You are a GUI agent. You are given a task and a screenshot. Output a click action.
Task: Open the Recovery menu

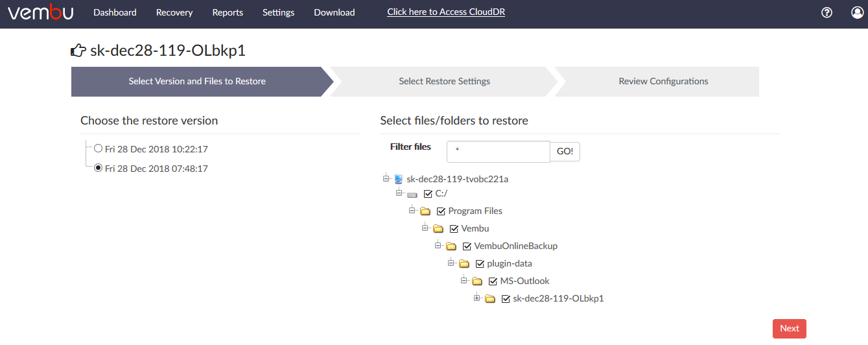pyautogui.click(x=174, y=12)
